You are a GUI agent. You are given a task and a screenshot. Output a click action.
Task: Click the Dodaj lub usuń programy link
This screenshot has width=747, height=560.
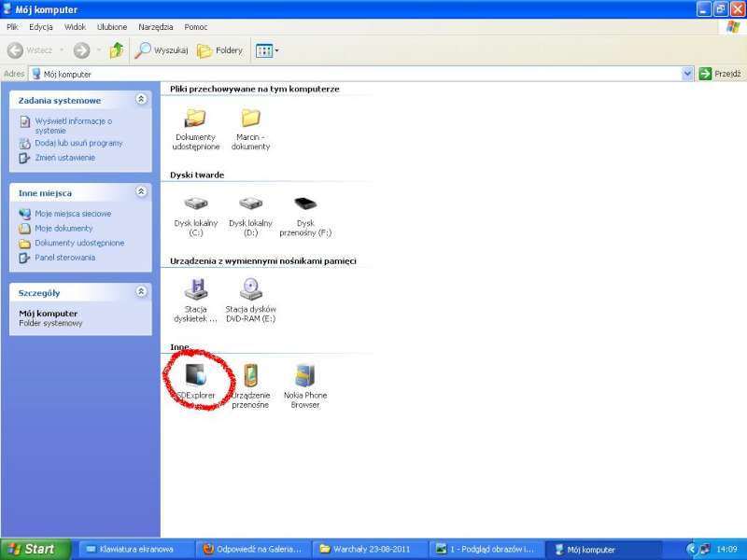(78, 143)
